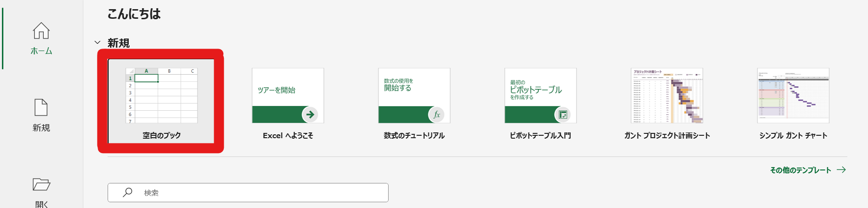
Task: Click the magnifier icon in search box
Action: (127, 192)
